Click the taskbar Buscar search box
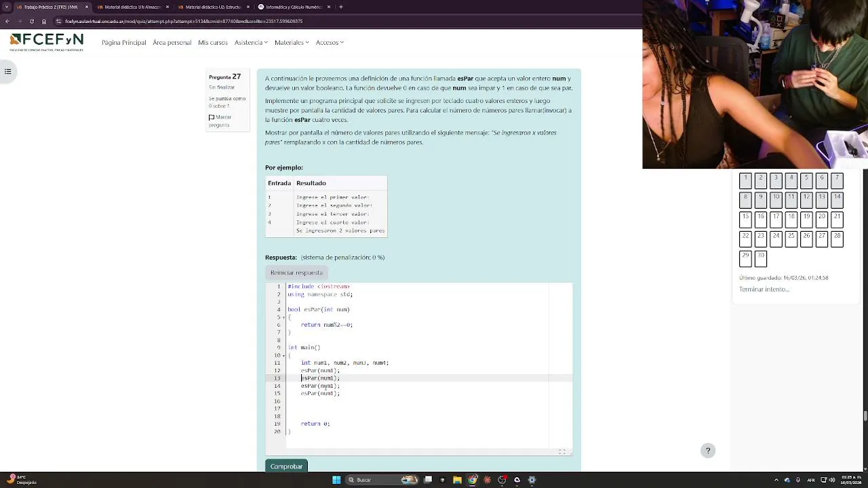Viewport: 868px width, 488px height. [381, 480]
